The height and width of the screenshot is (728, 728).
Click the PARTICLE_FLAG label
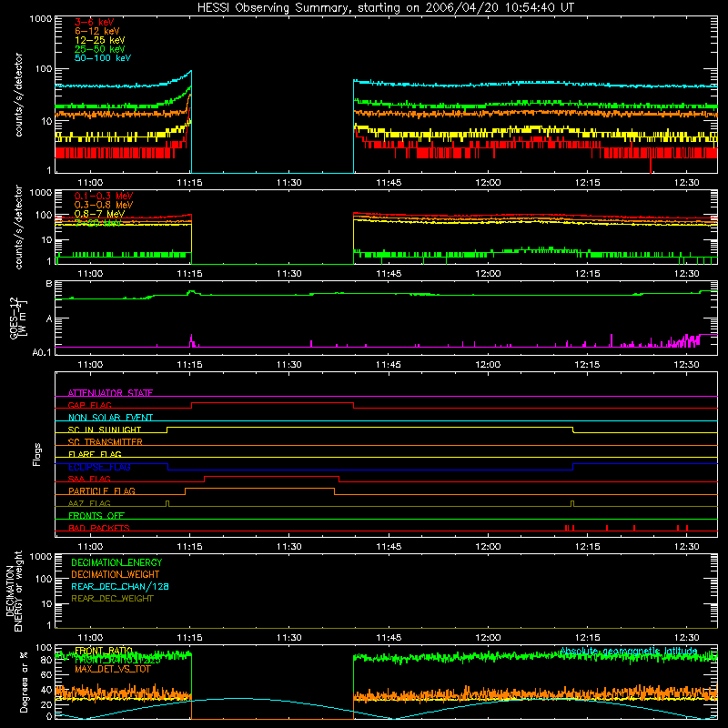click(x=102, y=490)
